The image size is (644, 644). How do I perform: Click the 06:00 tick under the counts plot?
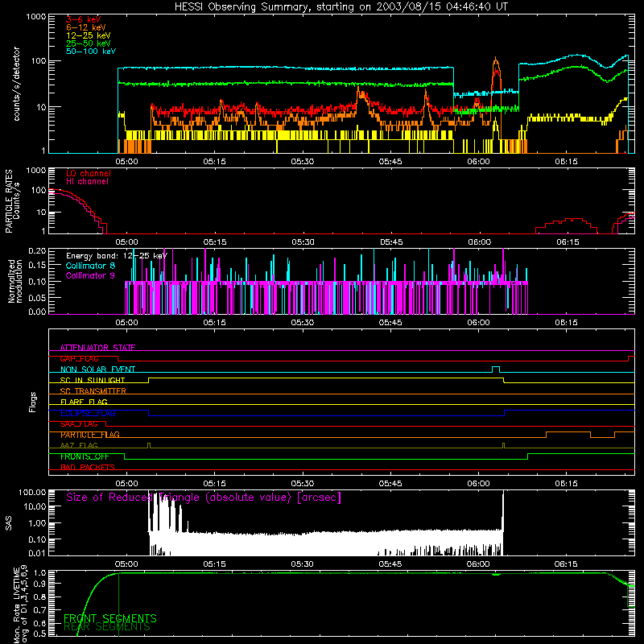point(478,162)
